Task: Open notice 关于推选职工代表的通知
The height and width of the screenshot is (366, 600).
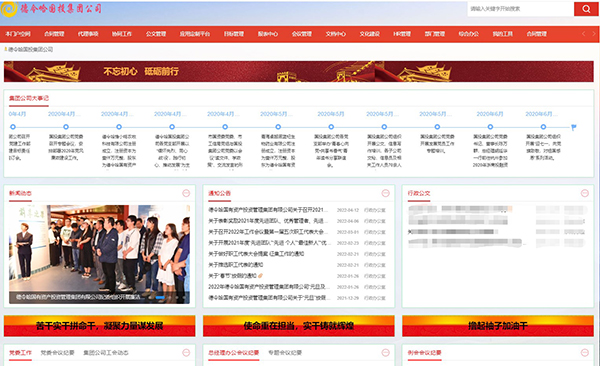Action: pos(236,265)
